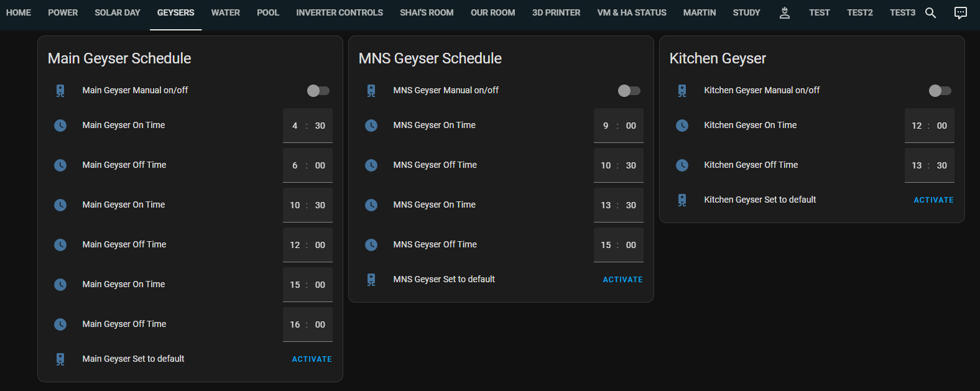
Task: Click clock icon for MNS Geyser On Time 13:30
Action: coord(371,205)
